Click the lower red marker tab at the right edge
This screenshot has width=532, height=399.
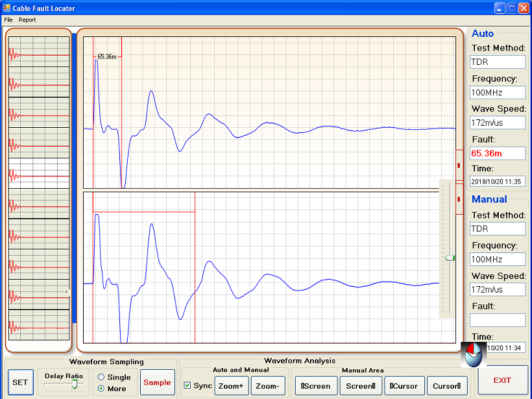click(459, 199)
